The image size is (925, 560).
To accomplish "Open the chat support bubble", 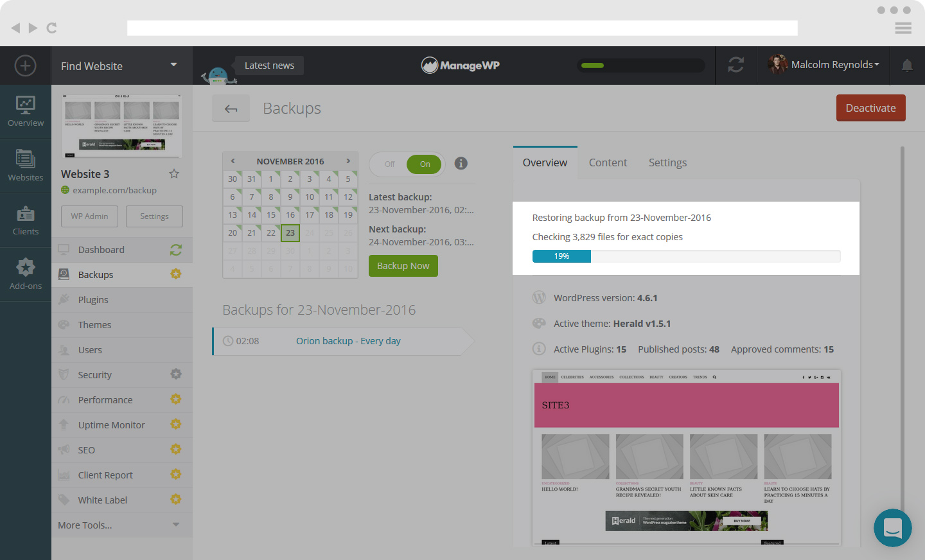I will tap(892, 528).
